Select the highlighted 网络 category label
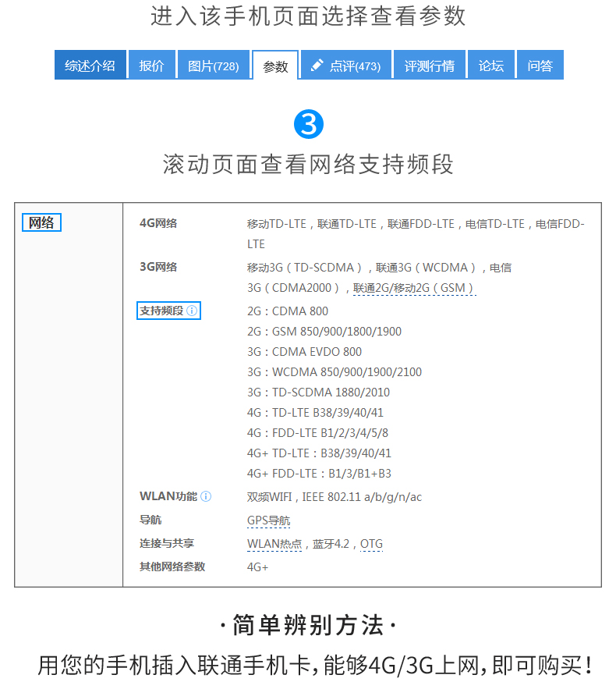This screenshot has height=682, width=616. [41, 223]
